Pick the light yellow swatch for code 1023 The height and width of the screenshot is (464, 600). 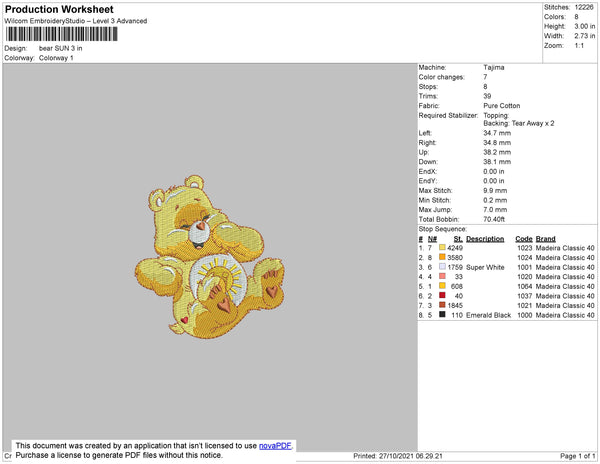442,247
